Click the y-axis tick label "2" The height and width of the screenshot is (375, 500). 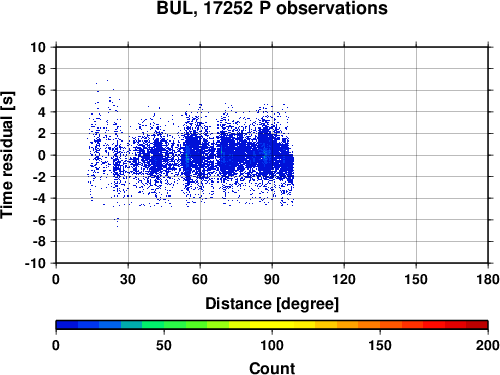pos(41,134)
